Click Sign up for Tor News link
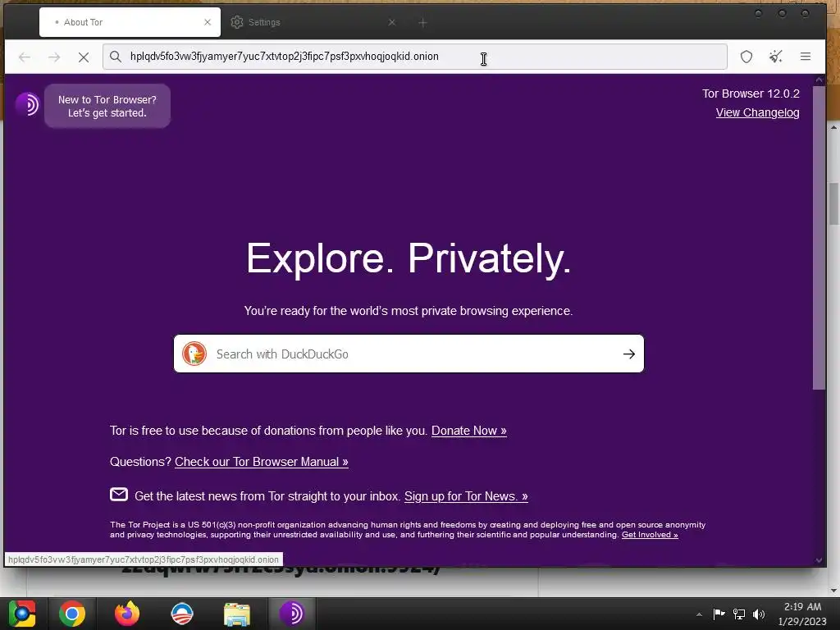 point(466,496)
